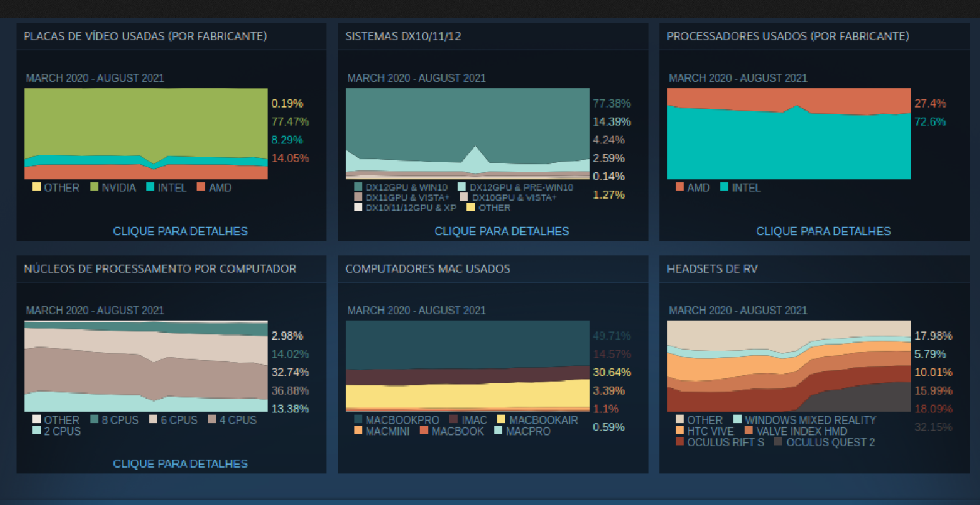Click the Processadores Usados panel title

pyautogui.click(x=788, y=36)
